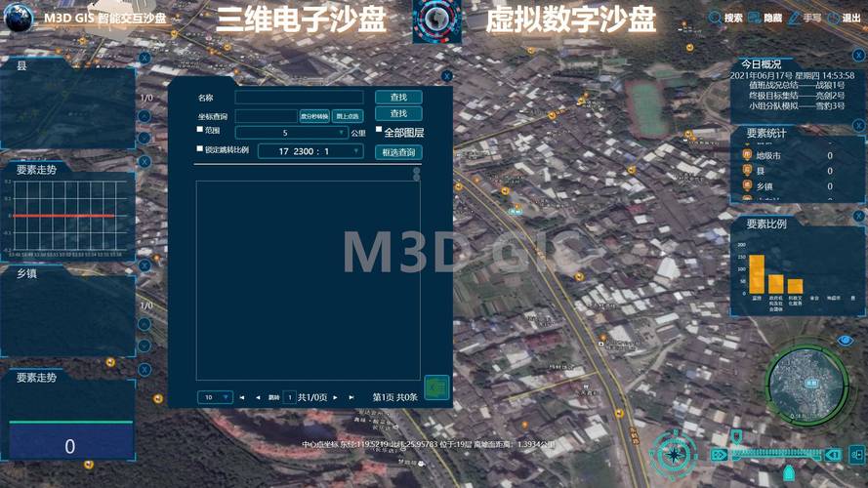Click the Excel export icon in search dialog

coord(436,387)
